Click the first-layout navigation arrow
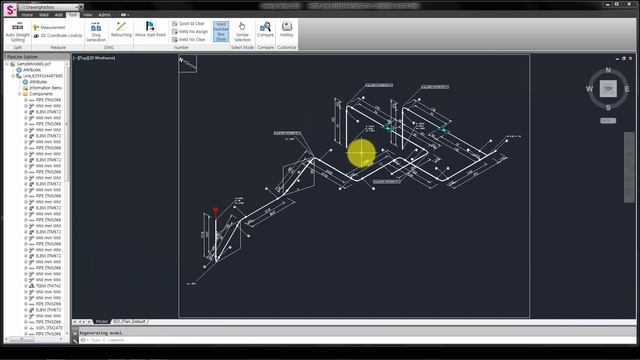This screenshot has height=360, width=640. click(x=75, y=322)
